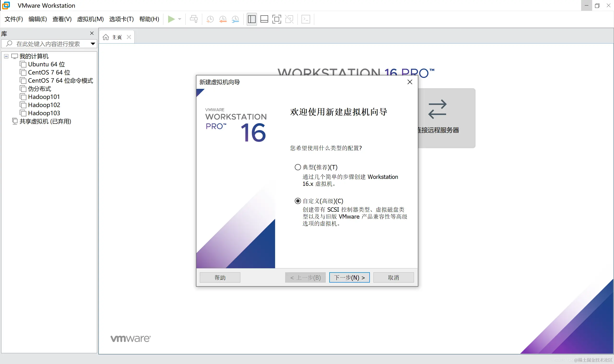Click the send Ctrl+Alt+Del toolbar icon

click(194, 19)
